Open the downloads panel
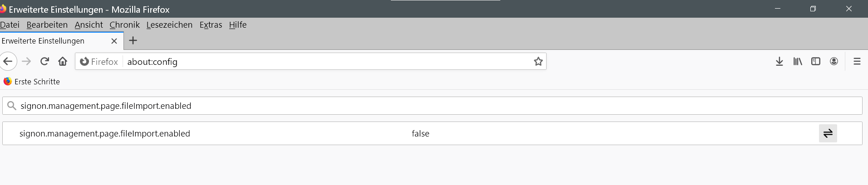The height and width of the screenshot is (185, 868). [779, 61]
